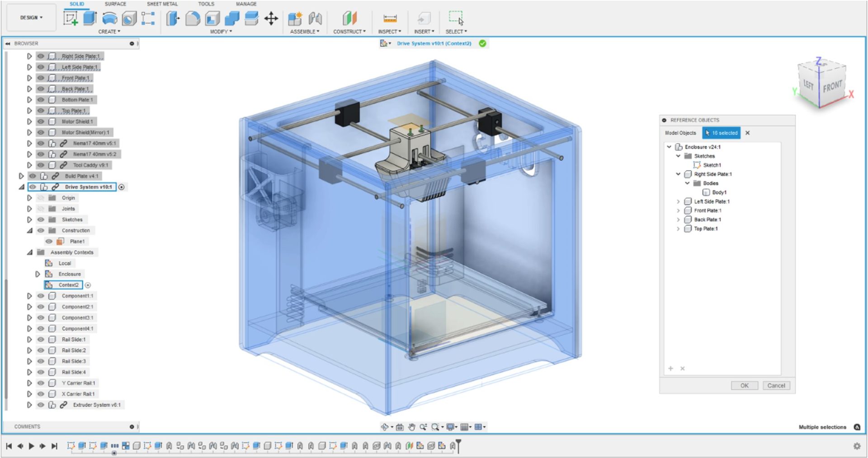Screen dimensions: 868x458
Task: Open the SURFACE tab
Action: pos(115,4)
